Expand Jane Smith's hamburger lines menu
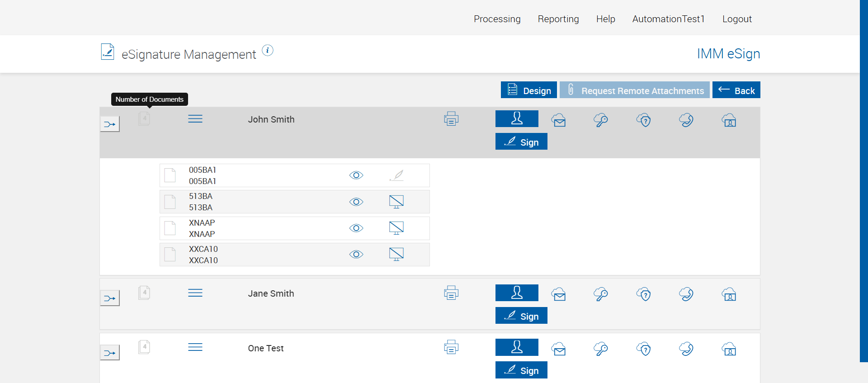 click(195, 293)
